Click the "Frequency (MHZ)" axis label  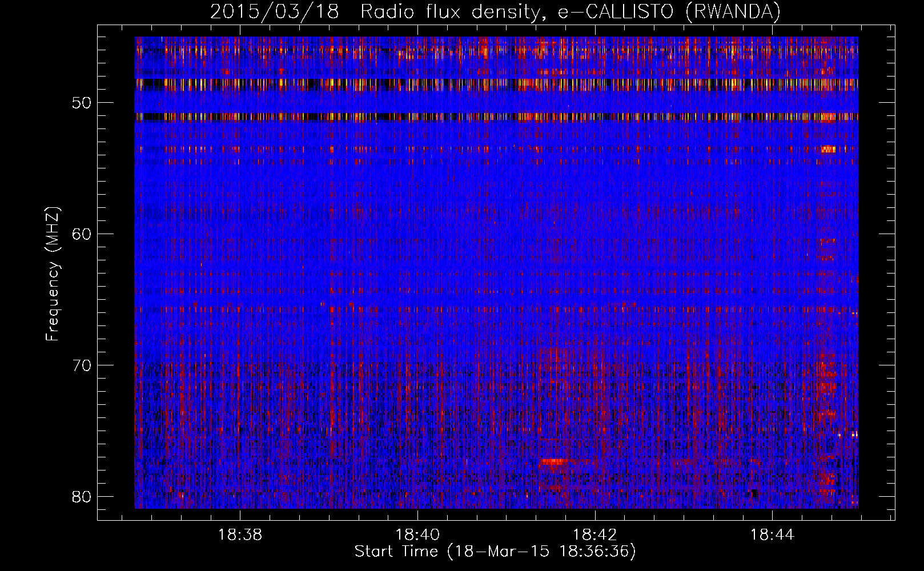pos(53,274)
